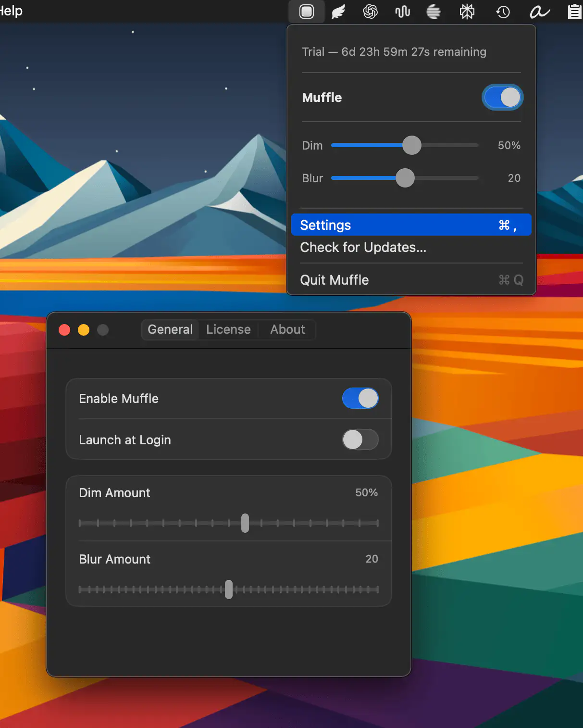Open the feather wing menu bar icon
The height and width of the screenshot is (728, 583).
[x=338, y=12]
